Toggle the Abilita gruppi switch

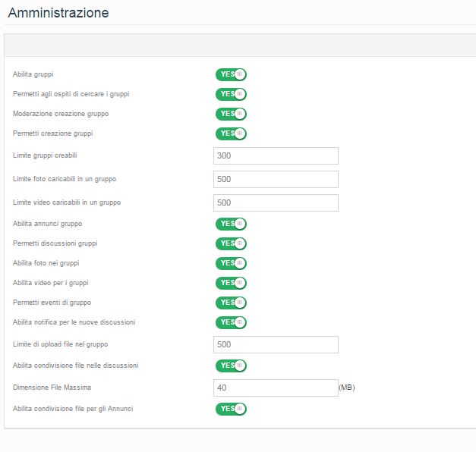pos(231,74)
